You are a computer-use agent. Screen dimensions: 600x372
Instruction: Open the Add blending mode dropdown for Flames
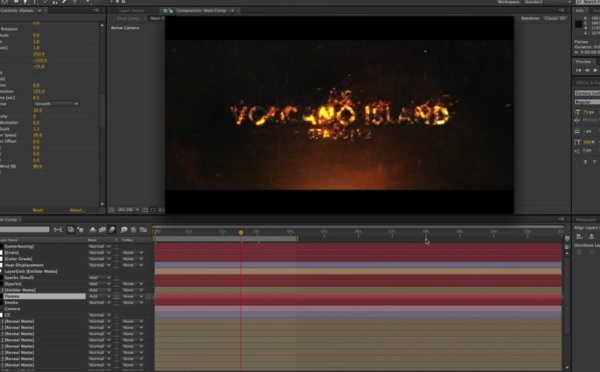click(x=99, y=296)
